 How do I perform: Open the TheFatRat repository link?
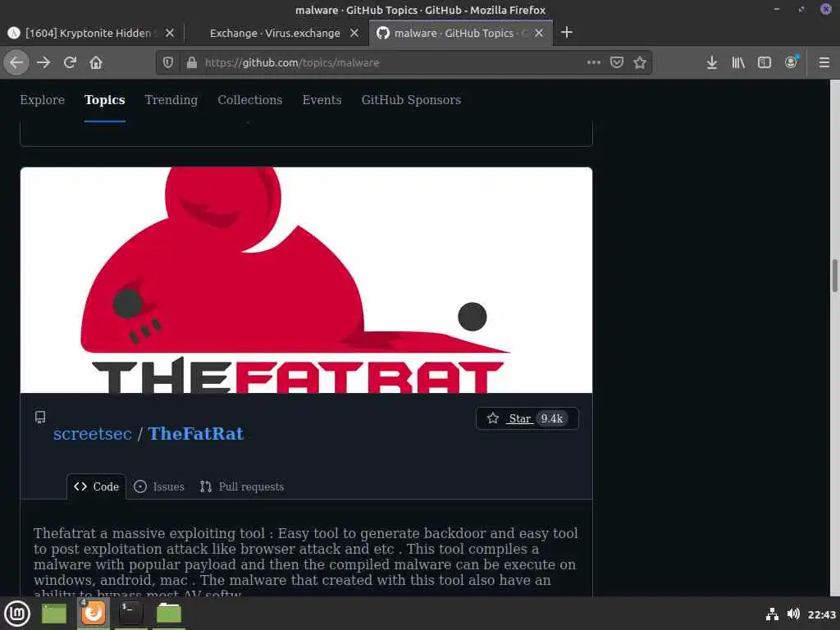(x=195, y=433)
